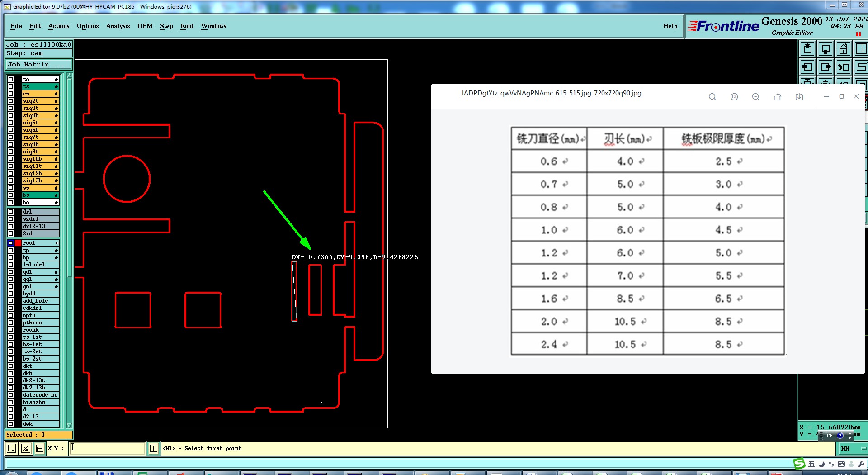Toggle the checkbox for the 'drl' layer
This screenshot has width=868, height=475.
11,212
